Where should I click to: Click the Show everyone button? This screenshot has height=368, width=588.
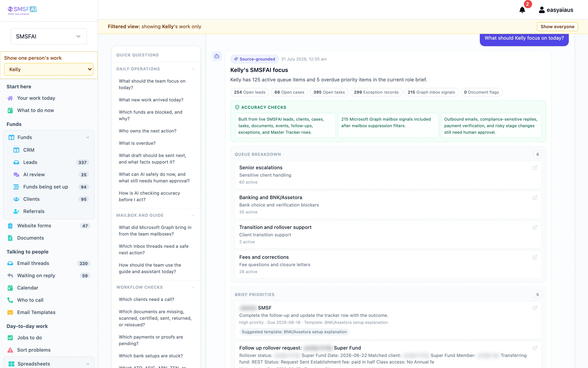point(557,27)
